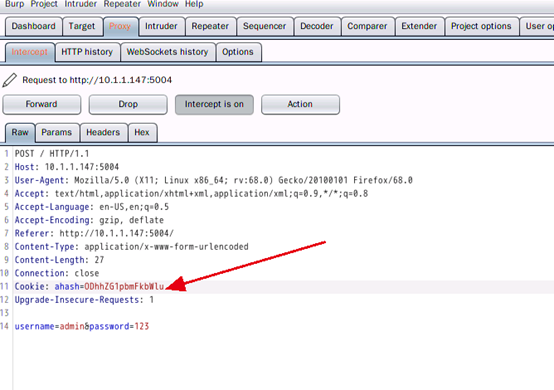Click the Content-Type header line
The image size is (554, 390).
131,247
